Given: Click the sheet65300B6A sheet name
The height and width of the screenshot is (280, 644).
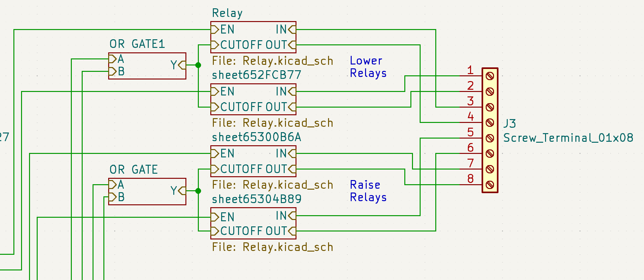Looking at the screenshot, I should pos(257,137).
